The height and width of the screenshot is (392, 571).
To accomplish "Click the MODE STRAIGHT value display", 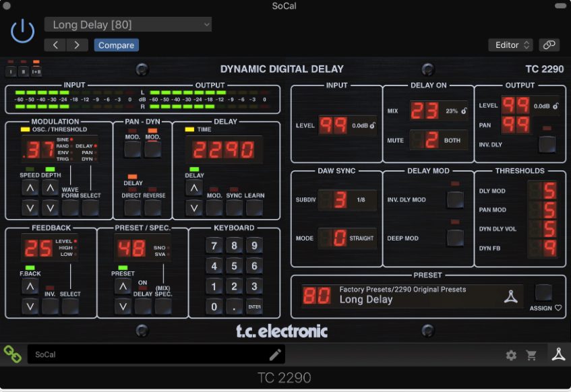I will pyautogui.click(x=347, y=238).
